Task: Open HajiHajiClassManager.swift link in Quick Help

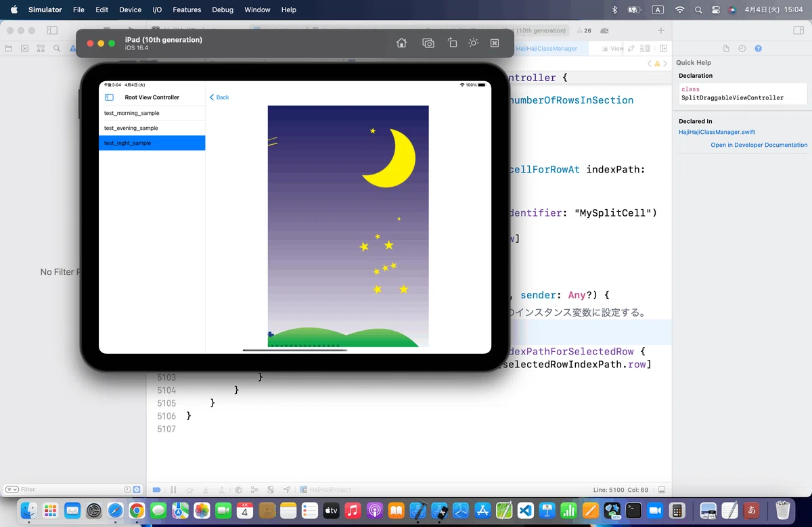Action: click(x=717, y=132)
